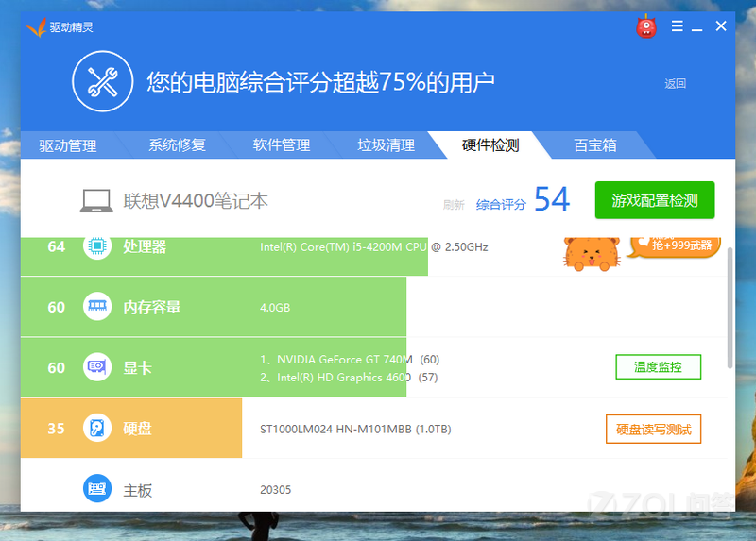Click the 硬盘 row label
The image size is (756, 541).
137,429
